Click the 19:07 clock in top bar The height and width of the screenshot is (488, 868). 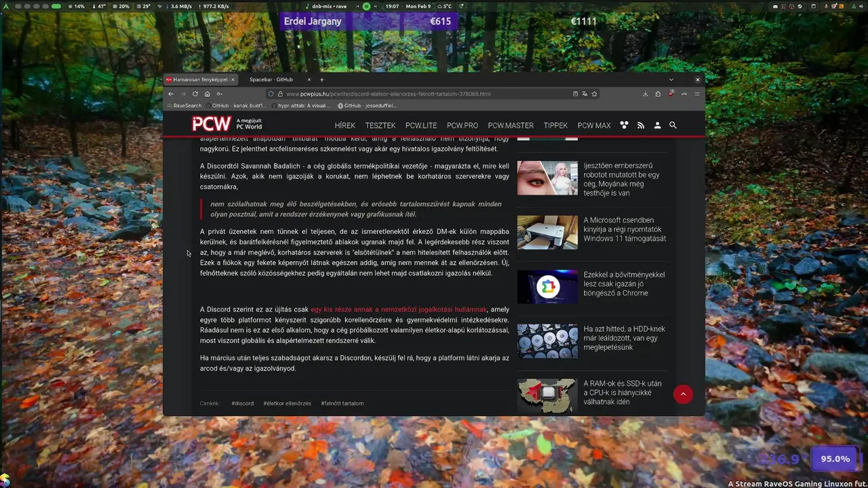point(392,6)
